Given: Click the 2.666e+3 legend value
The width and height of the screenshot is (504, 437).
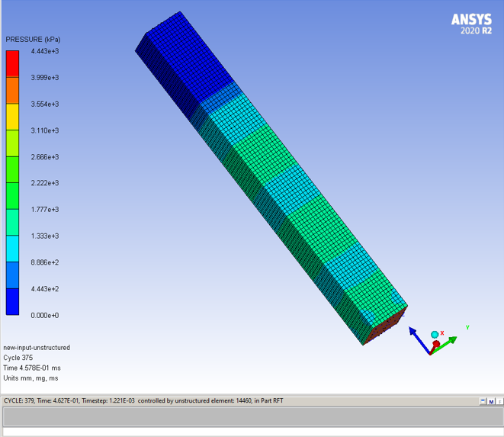Looking at the screenshot, I should coord(45,157).
